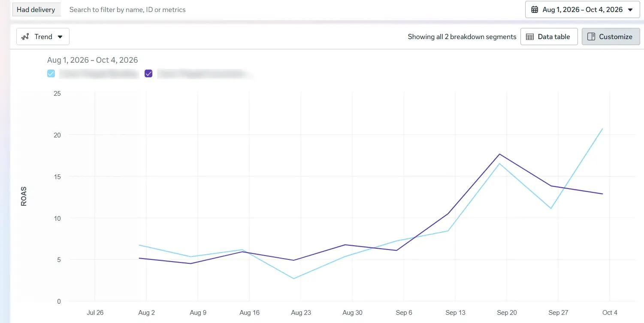Expand the date range dropdown arrow
Image resolution: width=644 pixels, height=323 pixels.
coord(630,9)
